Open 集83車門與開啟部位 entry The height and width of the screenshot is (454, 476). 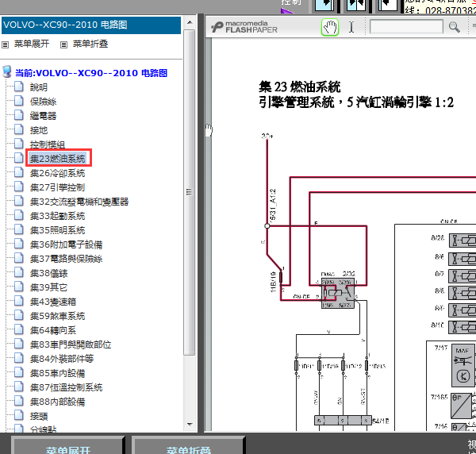[x=71, y=344]
